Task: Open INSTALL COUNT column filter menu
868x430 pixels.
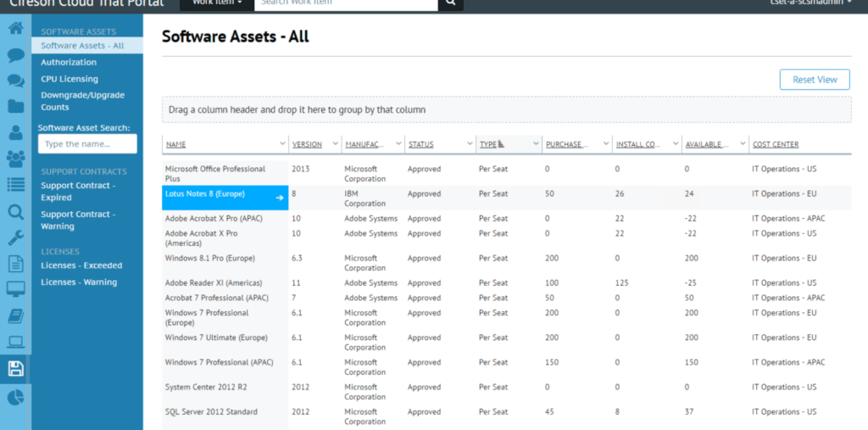Action: coord(676,144)
